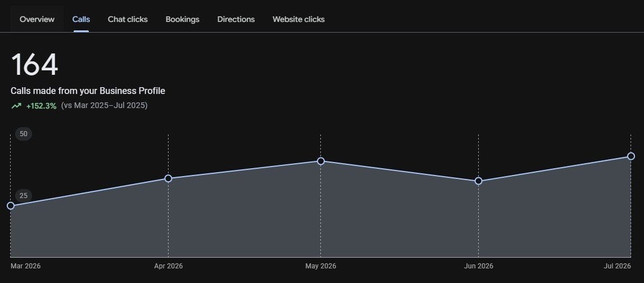644x283 pixels.
Task: Click the 25 y-axis label
Action: tap(24, 195)
